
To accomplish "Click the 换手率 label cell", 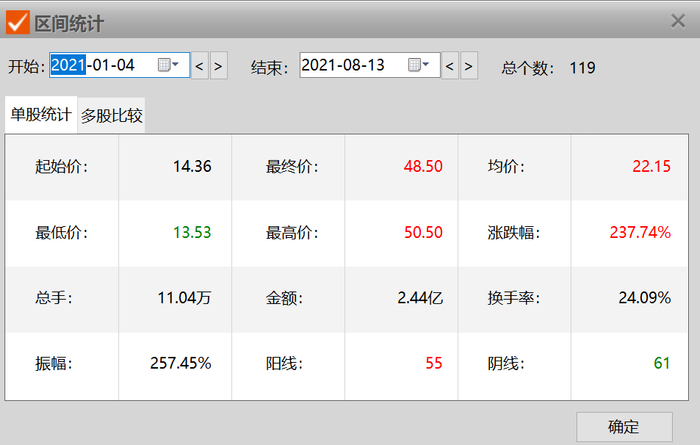I will coord(514,298).
